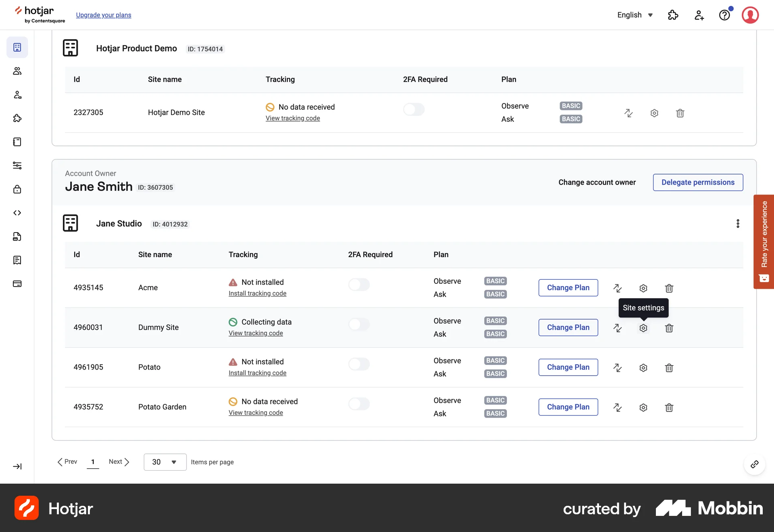774x532 pixels.
Task: Open the three-dot menu for Jane Studio
Action: [x=738, y=223]
